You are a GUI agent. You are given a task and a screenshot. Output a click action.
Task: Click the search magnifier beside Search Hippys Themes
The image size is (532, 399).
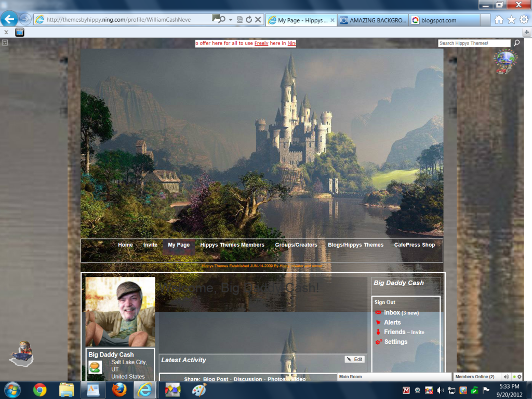(x=516, y=43)
